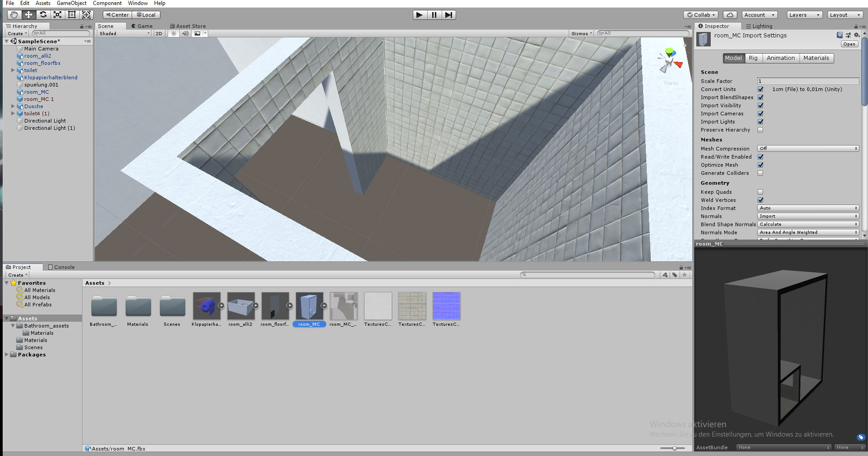This screenshot has width=868, height=456.
Task: Select the combined Transform tool
Action: click(86, 15)
